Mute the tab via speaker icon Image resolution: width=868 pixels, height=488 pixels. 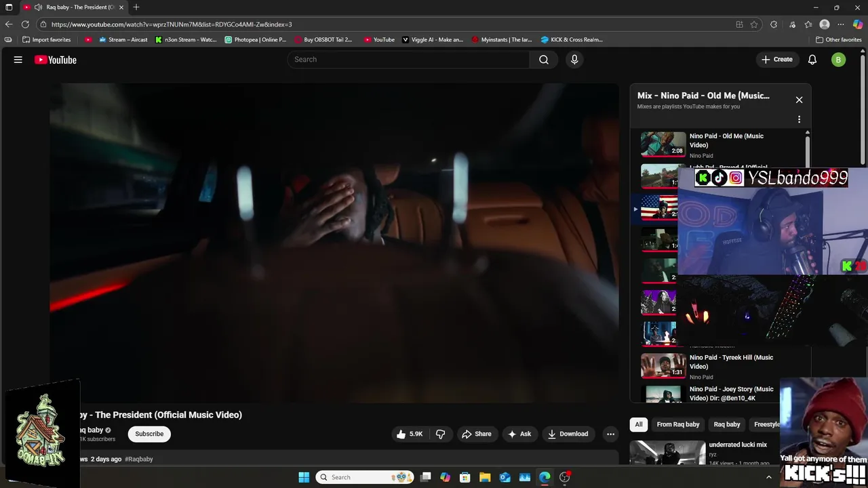click(38, 7)
